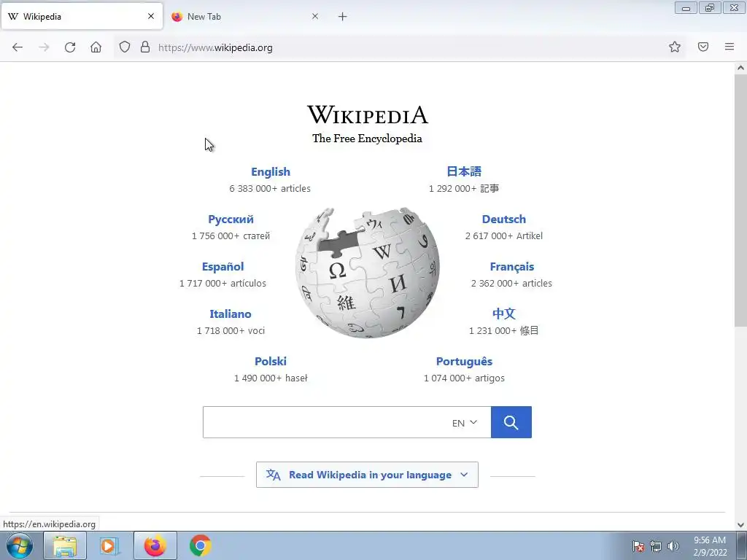Viewport: 747px width, 560px height.
Task: Open the Português Wikipedia link
Action: [464, 362]
